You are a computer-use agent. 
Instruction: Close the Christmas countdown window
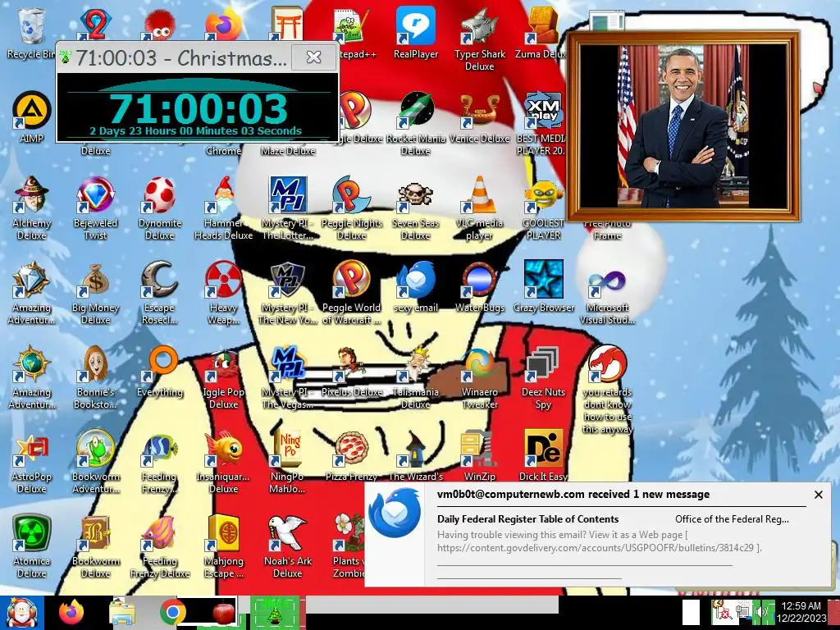[x=313, y=57]
